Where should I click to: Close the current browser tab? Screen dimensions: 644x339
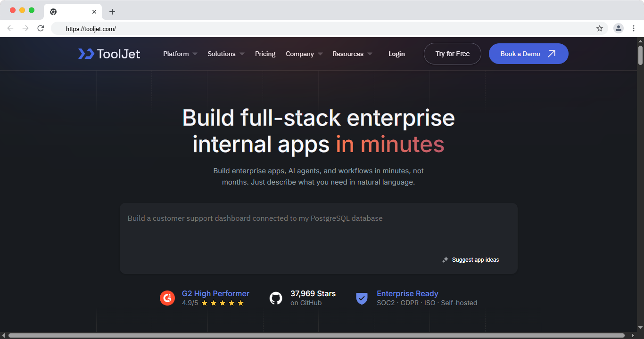pos(94,12)
